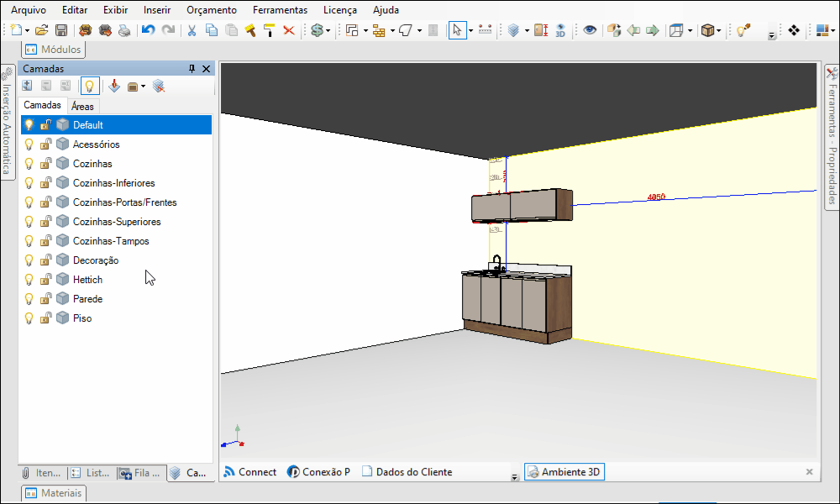Open the wireframe cube view dropdown
Image resolution: width=840 pixels, height=504 pixels.
click(690, 30)
